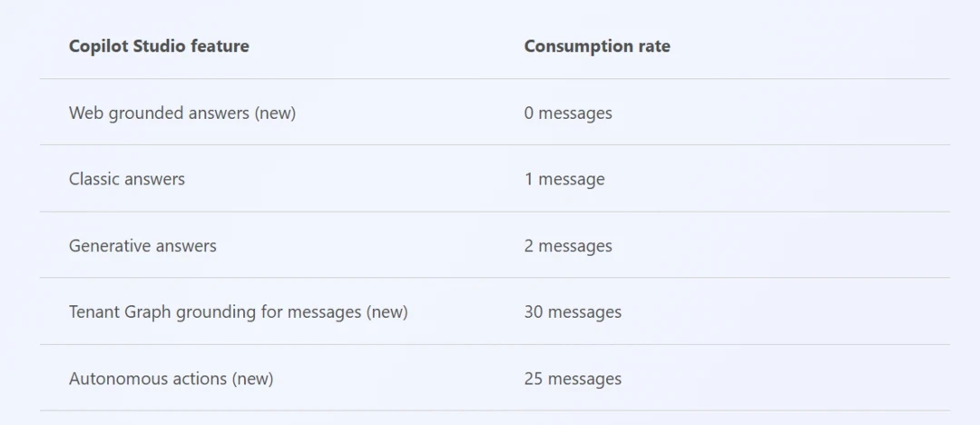Click "(new)" tag beside Autonomous actions
The image size is (980, 425).
[252, 379]
